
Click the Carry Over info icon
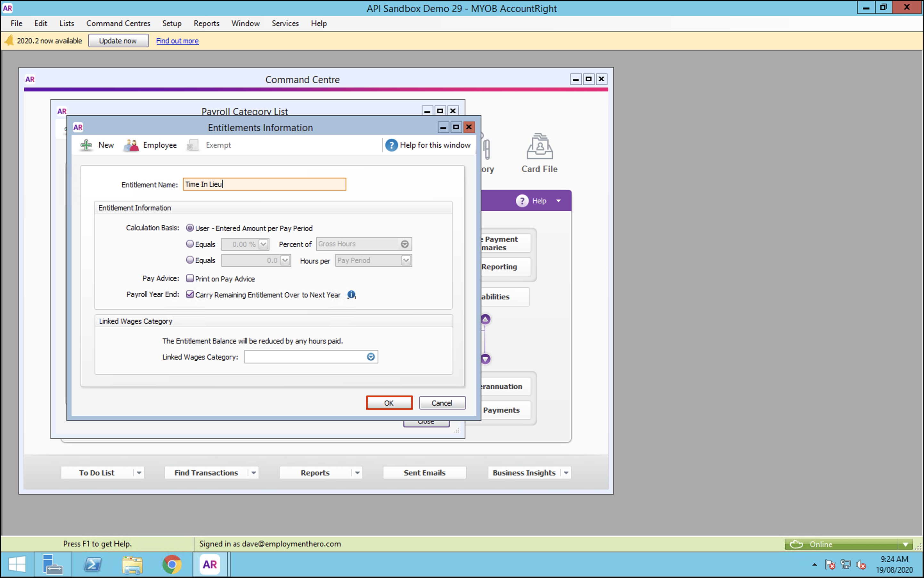[351, 295]
